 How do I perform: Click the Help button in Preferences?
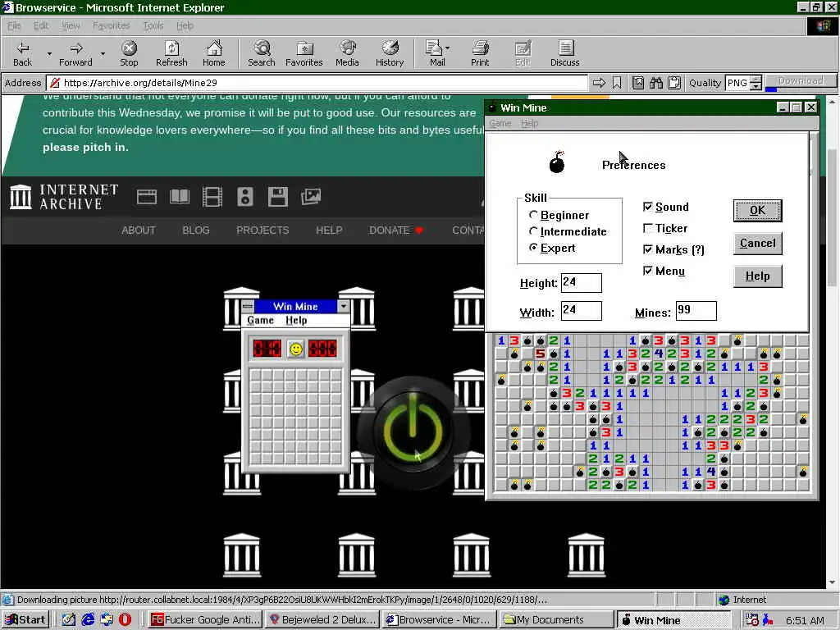(x=757, y=276)
